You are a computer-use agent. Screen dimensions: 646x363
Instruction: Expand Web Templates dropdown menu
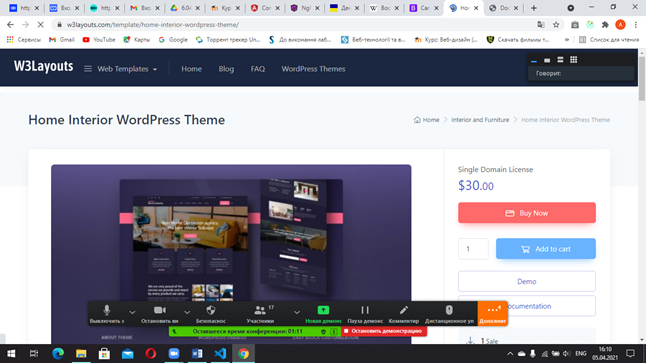point(121,69)
